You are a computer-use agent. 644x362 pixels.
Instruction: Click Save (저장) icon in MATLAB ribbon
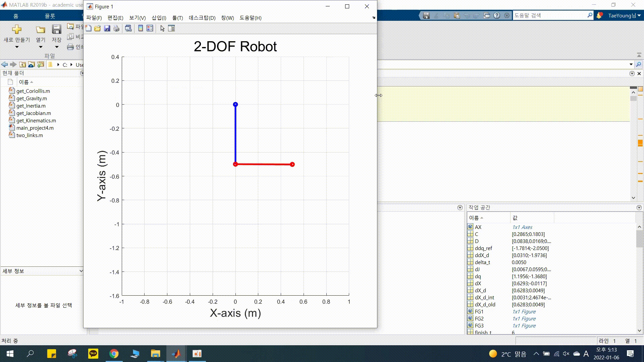[56, 29]
